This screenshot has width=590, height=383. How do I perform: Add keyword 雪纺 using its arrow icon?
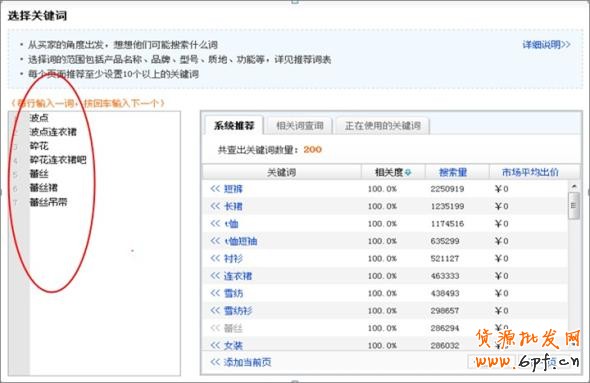[215, 293]
